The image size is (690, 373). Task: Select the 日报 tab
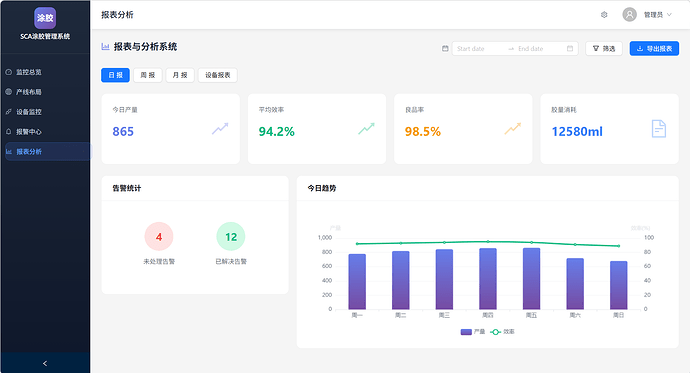click(x=115, y=75)
